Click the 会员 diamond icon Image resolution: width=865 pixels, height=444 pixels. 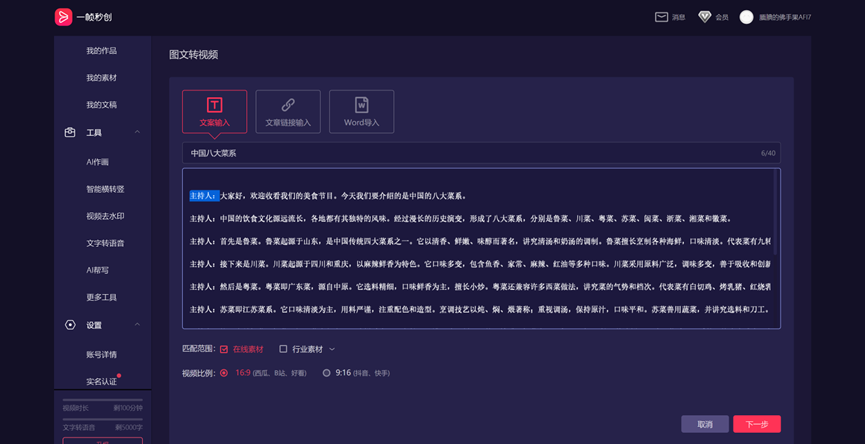705,17
